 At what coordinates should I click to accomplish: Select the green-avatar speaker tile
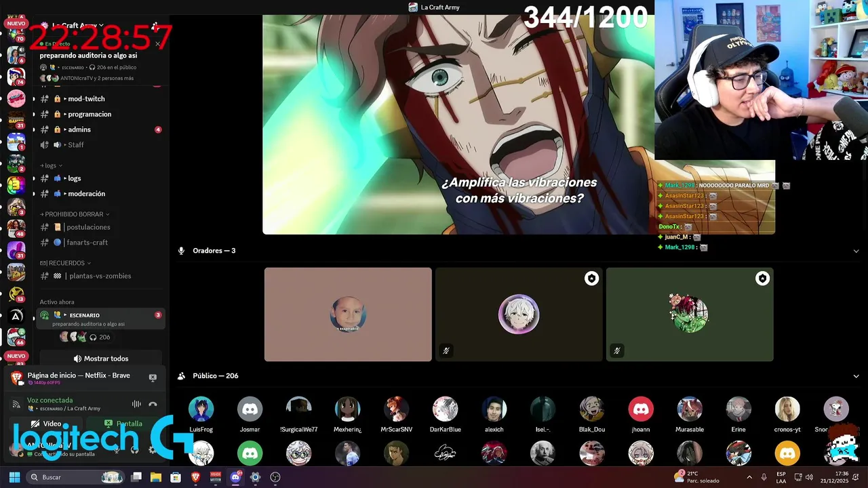click(x=690, y=314)
